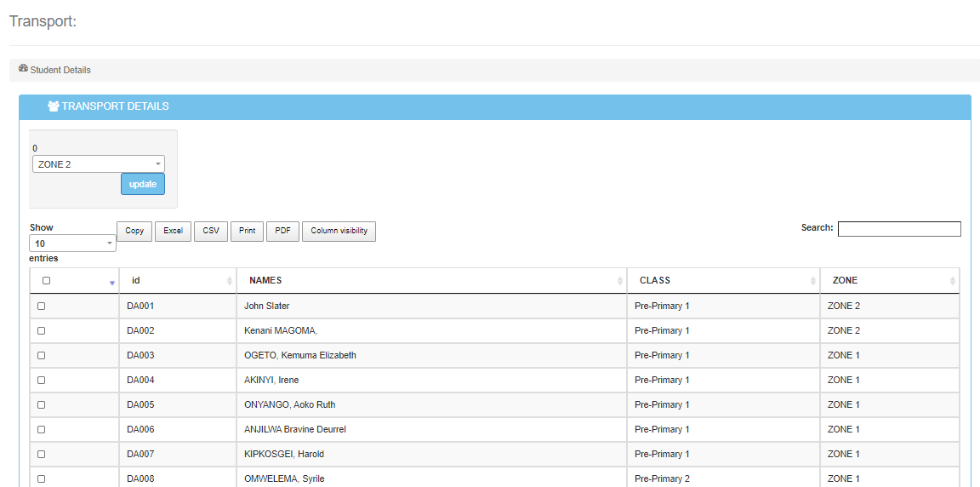Select the row checkbox for DA004
Image resolution: width=980 pixels, height=487 pixels.
point(42,380)
